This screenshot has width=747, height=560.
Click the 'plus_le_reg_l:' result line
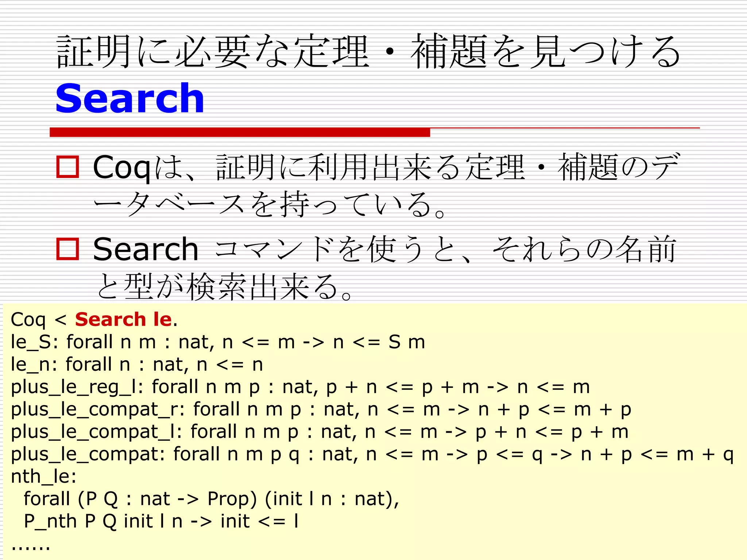(300, 387)
